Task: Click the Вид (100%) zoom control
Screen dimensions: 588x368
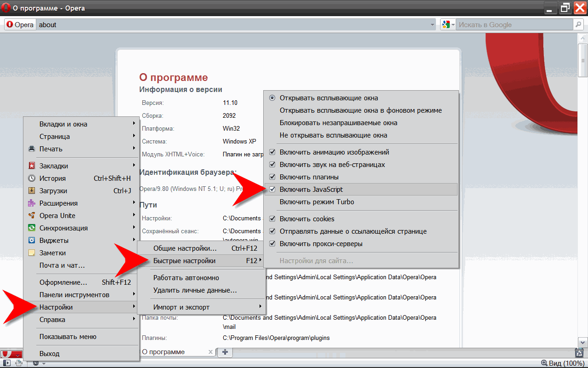Action: point(562,363)
